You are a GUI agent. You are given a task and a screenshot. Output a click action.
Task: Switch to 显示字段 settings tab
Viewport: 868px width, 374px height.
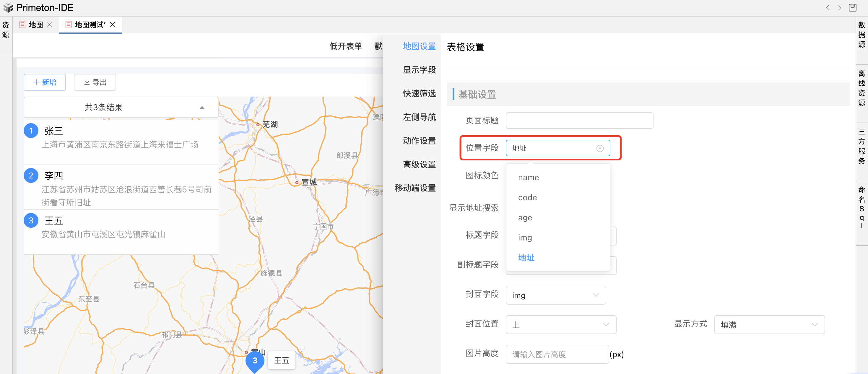coord(419,70)
